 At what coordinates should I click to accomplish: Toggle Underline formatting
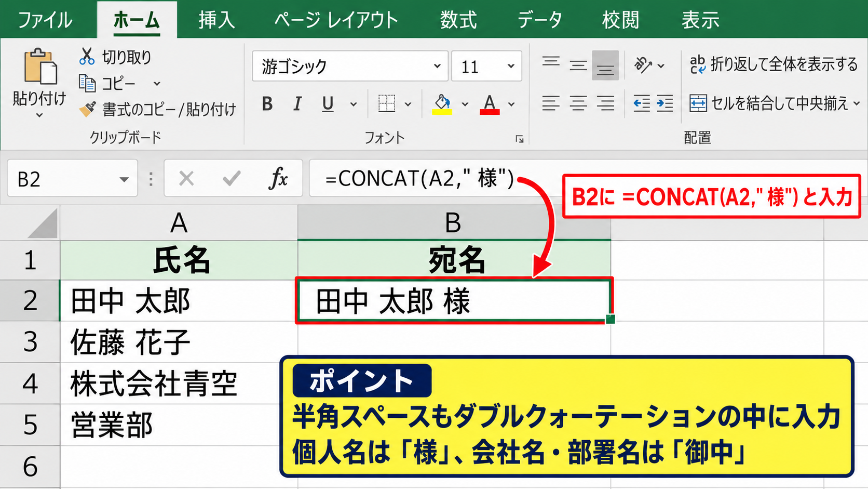[x=328, y=104]
